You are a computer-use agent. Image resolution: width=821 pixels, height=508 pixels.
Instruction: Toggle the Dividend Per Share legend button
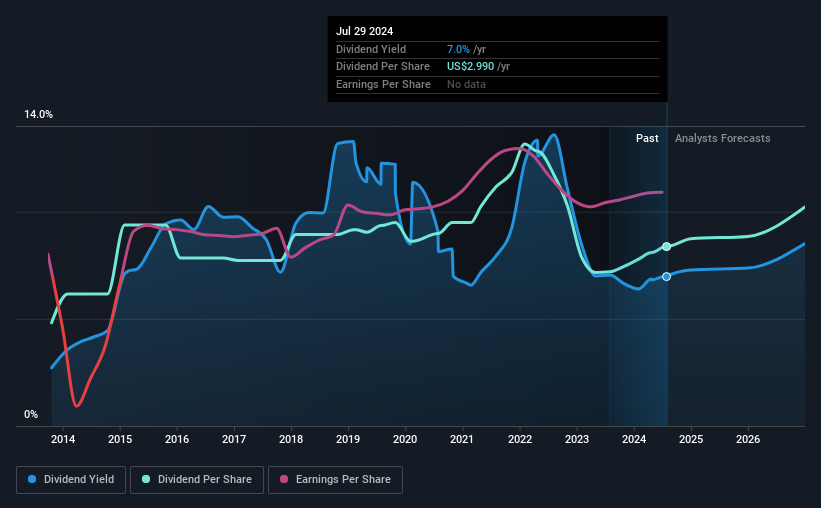pos(197,480)
